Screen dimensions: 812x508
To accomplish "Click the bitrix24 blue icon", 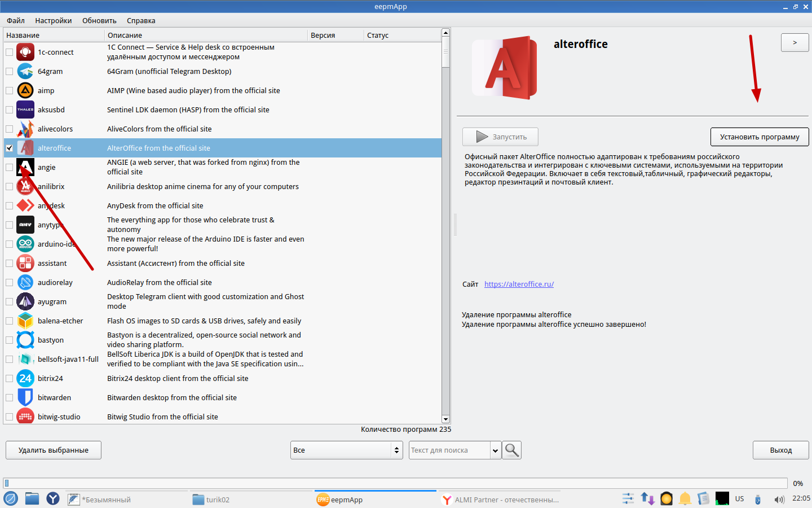I will [25, 378].
